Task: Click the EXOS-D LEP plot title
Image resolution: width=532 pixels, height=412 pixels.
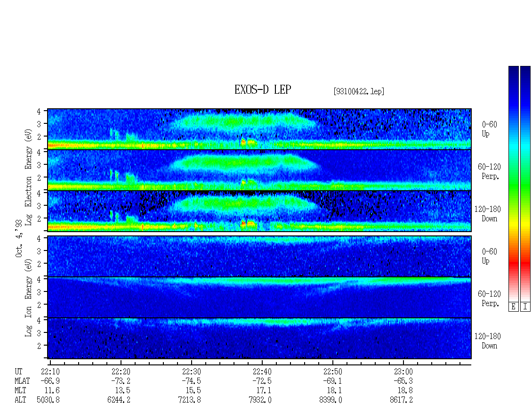Action: (263, 89)
